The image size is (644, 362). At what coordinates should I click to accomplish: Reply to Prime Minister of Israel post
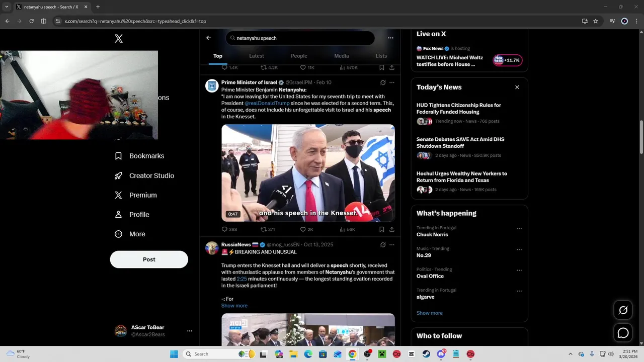point(229,229)
